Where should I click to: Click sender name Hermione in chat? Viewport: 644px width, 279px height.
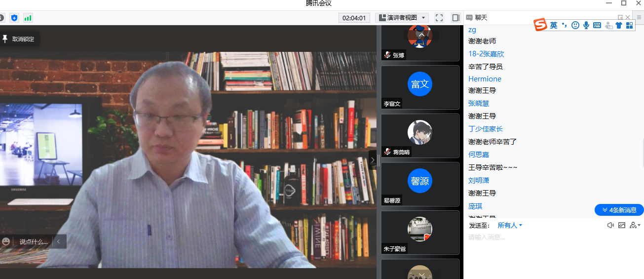[485, 79]
